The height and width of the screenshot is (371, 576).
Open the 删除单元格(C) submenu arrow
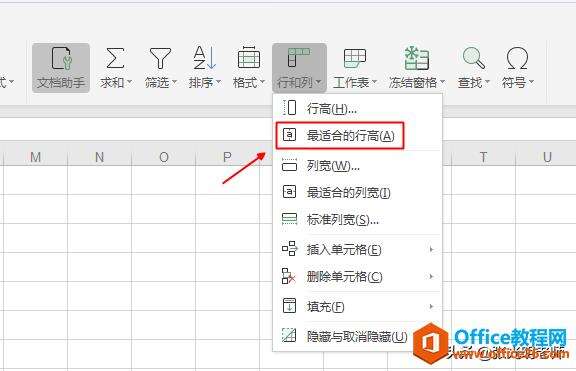point(431,276)
